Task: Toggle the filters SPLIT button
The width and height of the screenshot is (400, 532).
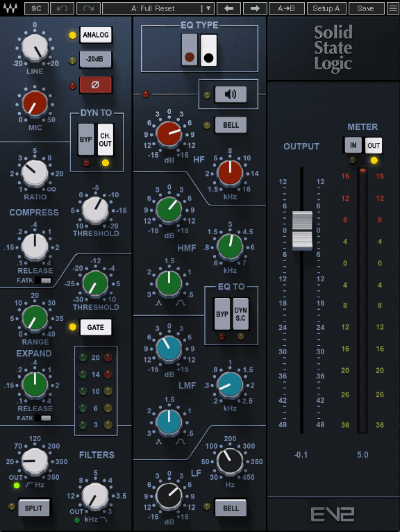Action: (33, 508)
